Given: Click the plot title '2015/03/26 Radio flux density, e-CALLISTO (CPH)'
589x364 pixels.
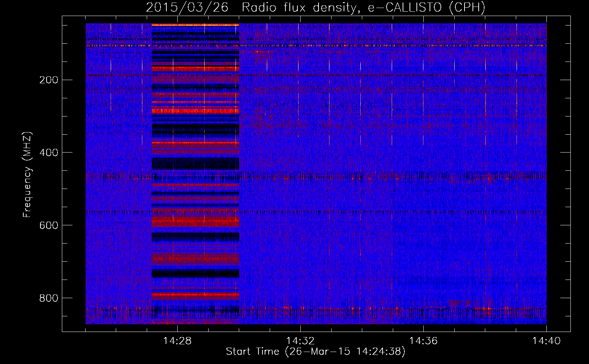Looking at the screenshot, I should [x=316, y=7].
